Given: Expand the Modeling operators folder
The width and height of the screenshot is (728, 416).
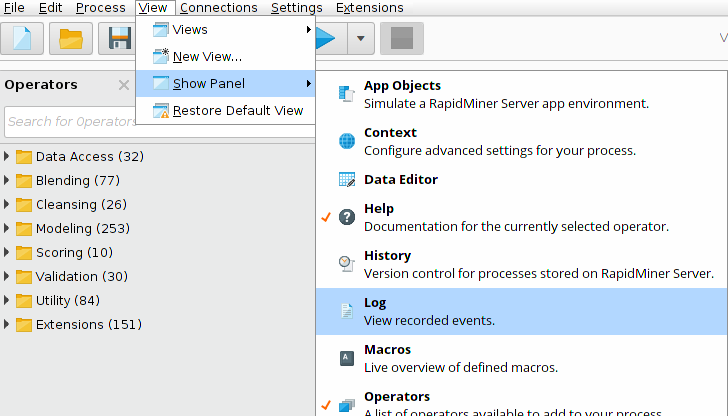Looking at the screenshot, I should coord(9,228).
